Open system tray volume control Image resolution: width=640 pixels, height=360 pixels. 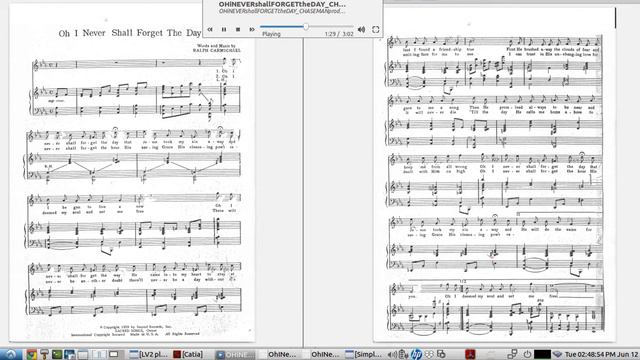coord(392,354)
